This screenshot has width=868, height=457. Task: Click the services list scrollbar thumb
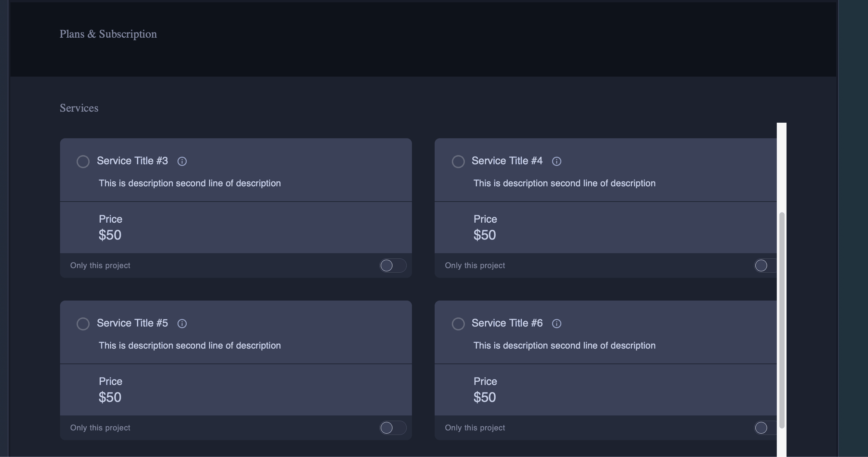[x=782, y=320]
